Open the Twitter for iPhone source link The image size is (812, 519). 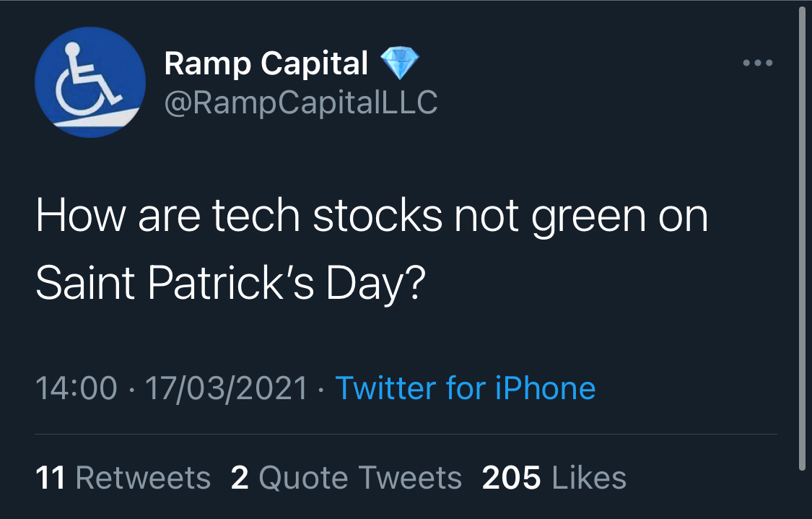466,388
